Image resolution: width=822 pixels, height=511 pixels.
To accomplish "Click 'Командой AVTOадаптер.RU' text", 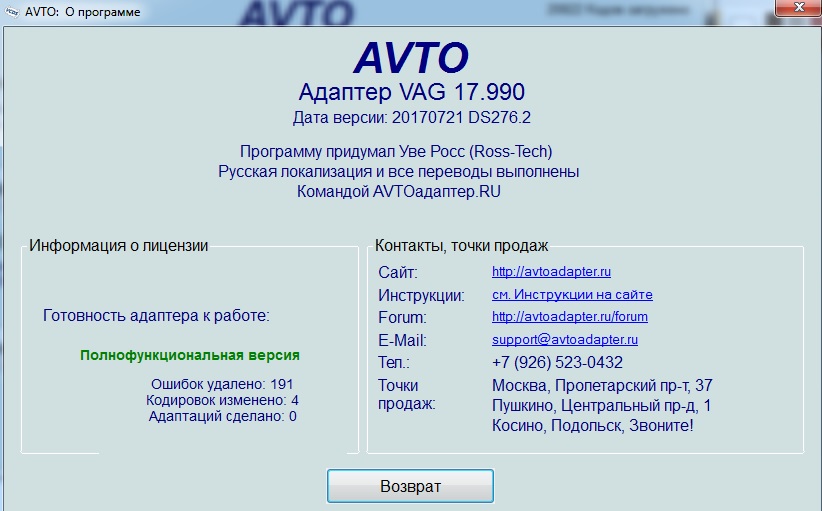I will [x=398, y=191].
